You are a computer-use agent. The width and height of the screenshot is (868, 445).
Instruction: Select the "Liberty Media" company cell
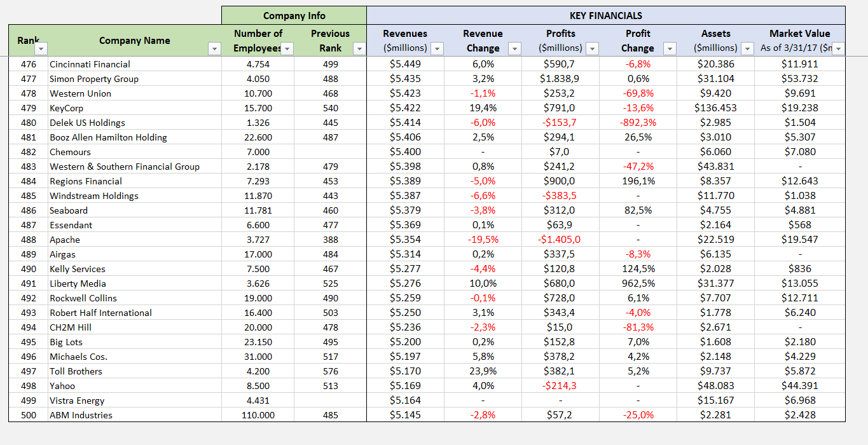click(135, 284)
